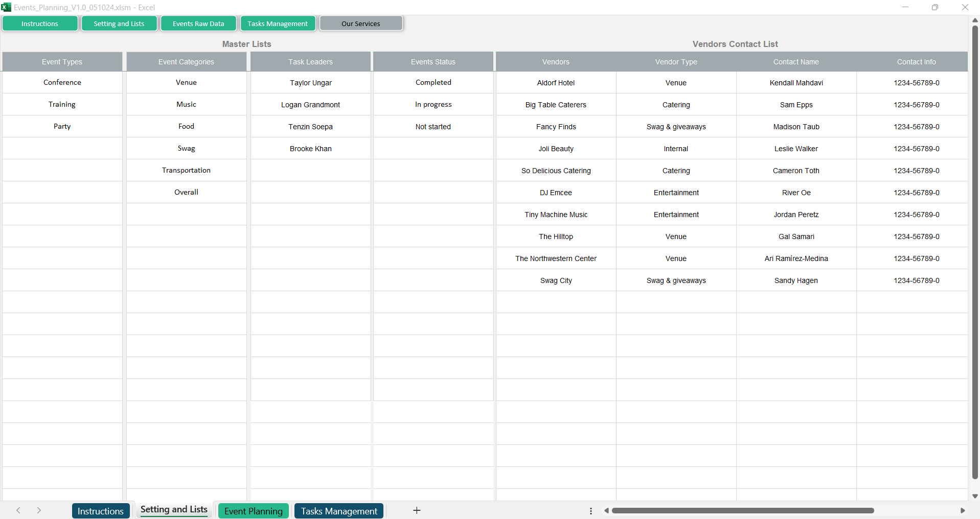
Task: Click the horizontal scroll right arrow
Action: coord(963,510)
